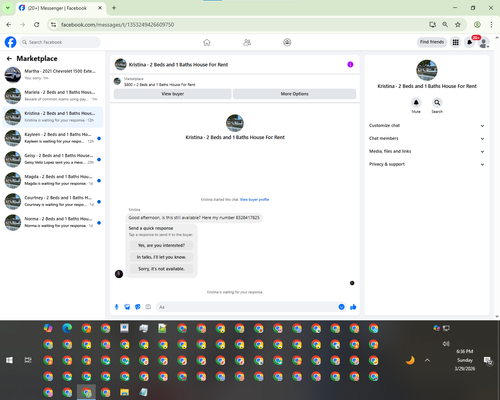
Task: Open the volume control in system tray
Action: (446, 344)
